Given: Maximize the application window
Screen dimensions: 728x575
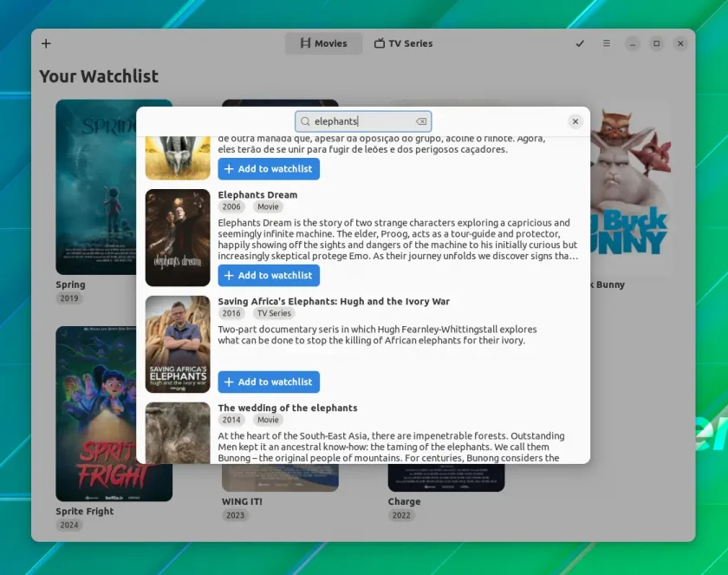Looking at the screenshot, I should click(x=657, y=43).
